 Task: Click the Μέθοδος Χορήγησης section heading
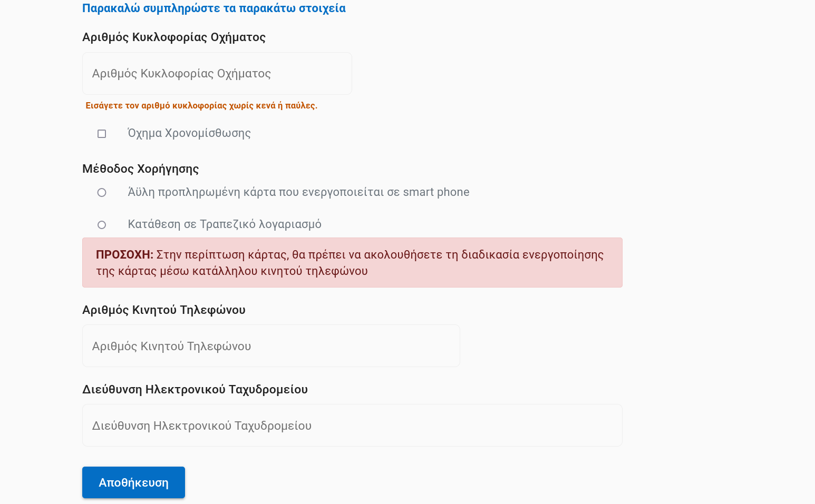140,169
